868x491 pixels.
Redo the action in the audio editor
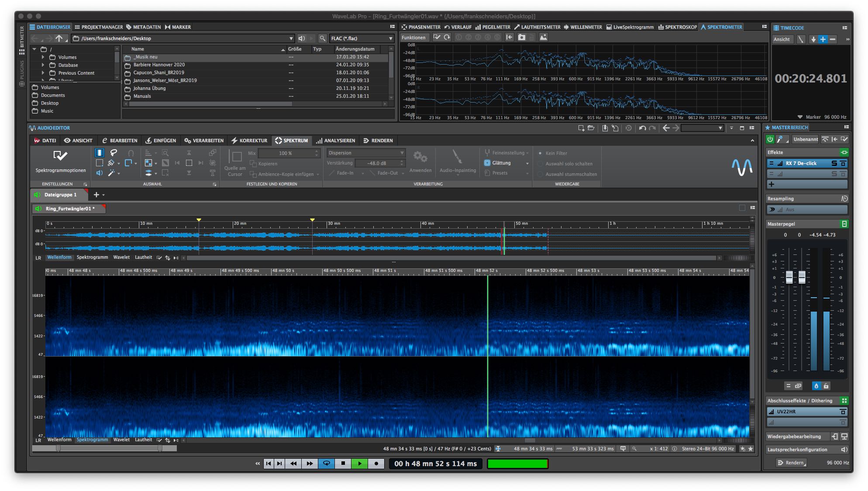(652, 128)
